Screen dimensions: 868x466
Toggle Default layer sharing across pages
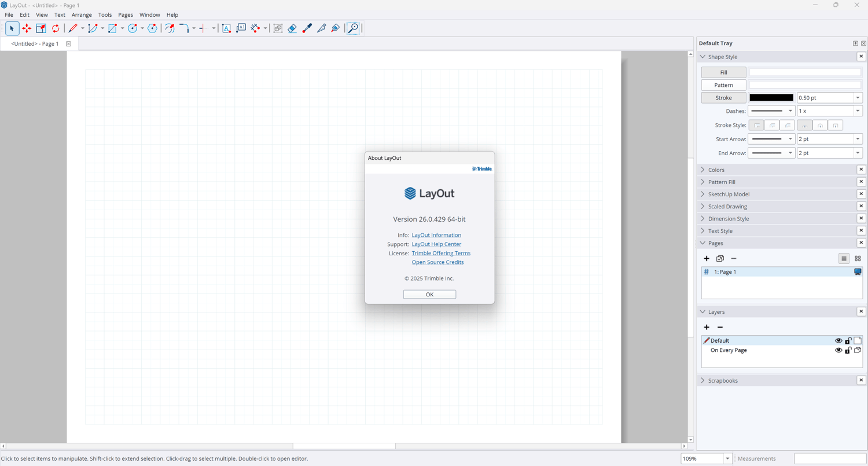[x=858, y=341]
